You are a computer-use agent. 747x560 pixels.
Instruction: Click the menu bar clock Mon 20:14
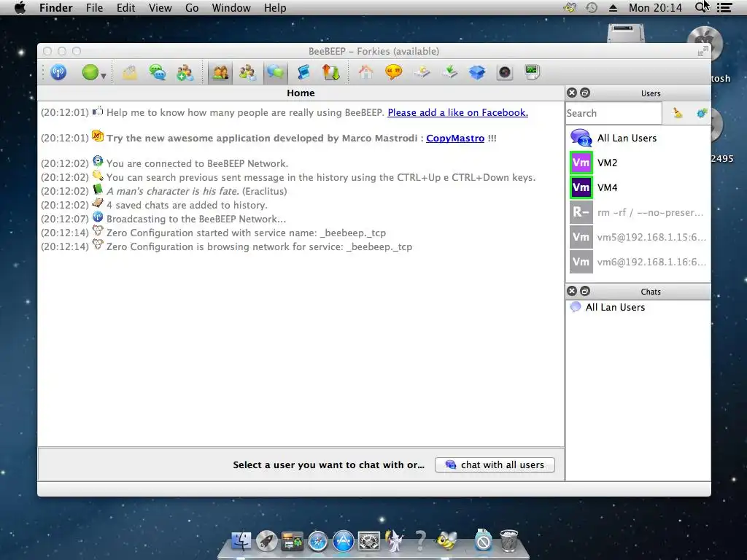[x=655, y=7]
